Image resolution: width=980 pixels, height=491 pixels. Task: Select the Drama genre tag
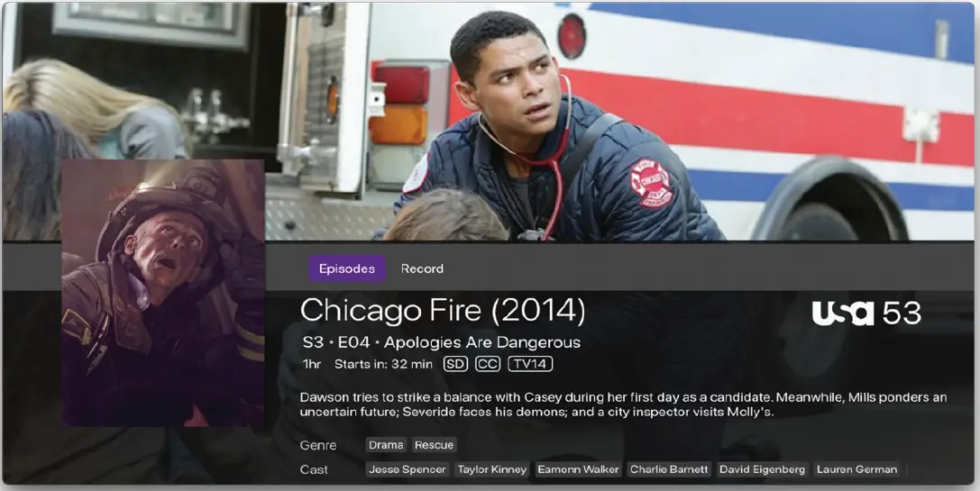click(386, 445)
